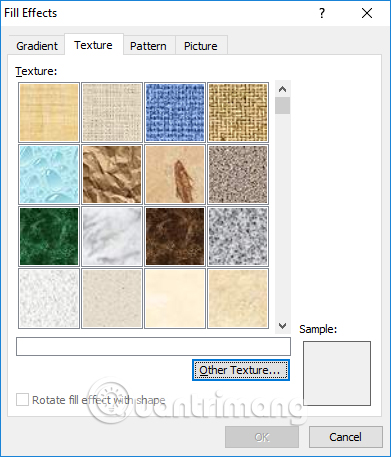Enable Rotate fill effect with shape checkbox
The image size is (391, 457).
click(x=22, y=400)
